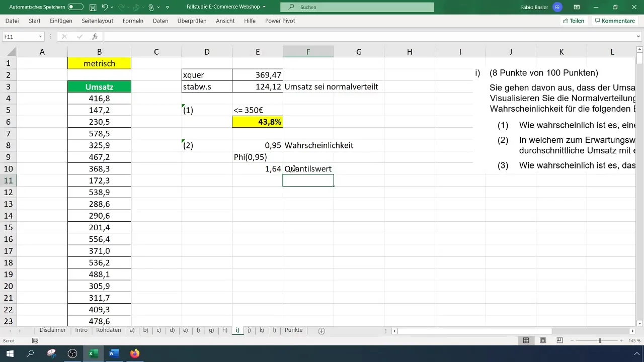
Task: Switch to the Intro sheet tab
Action: pos(81,330)
